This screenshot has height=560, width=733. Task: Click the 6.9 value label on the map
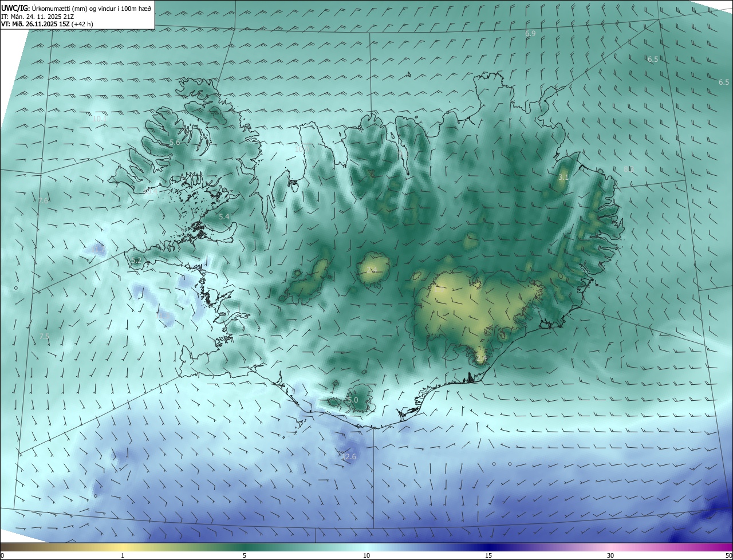point(530,34)
